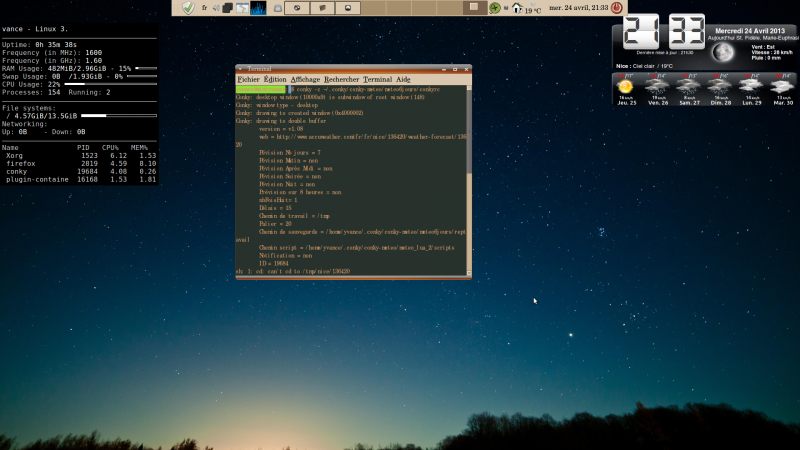
Task: Click the 19 °C temperature reading in panel
Action: click(x=533, y=9)
